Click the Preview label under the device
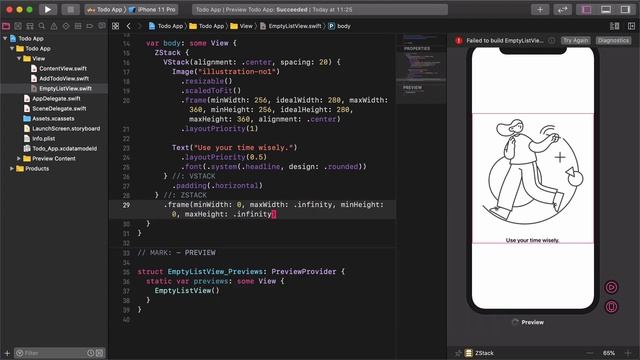This screenshot has height=360, width=640. coord(532,322)
